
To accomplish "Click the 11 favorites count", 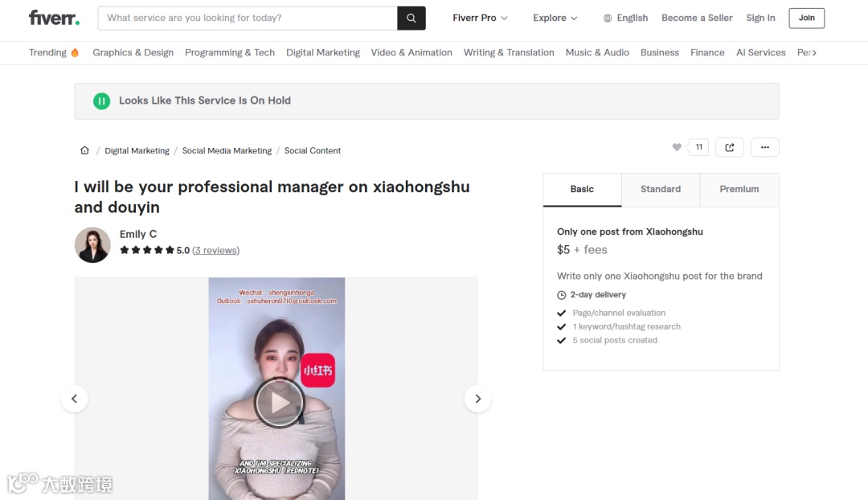I will 698,147.
